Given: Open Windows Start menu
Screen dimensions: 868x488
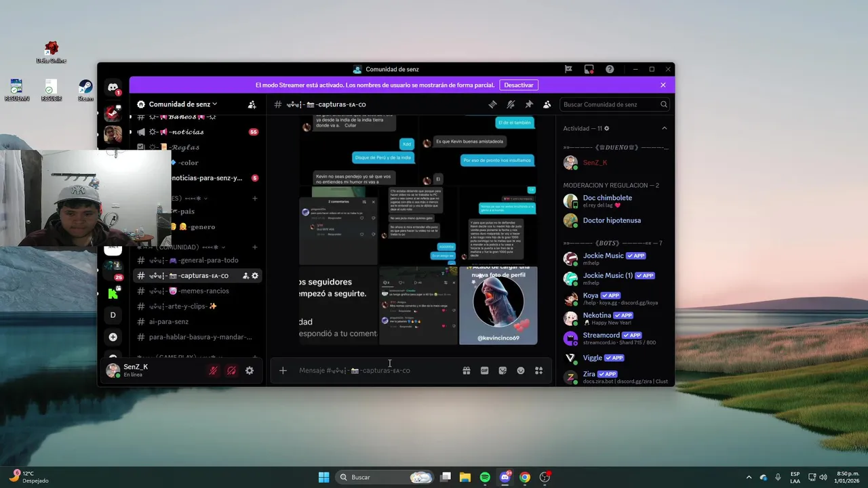Looking at the screenshot, I should [x=323, y=477].
